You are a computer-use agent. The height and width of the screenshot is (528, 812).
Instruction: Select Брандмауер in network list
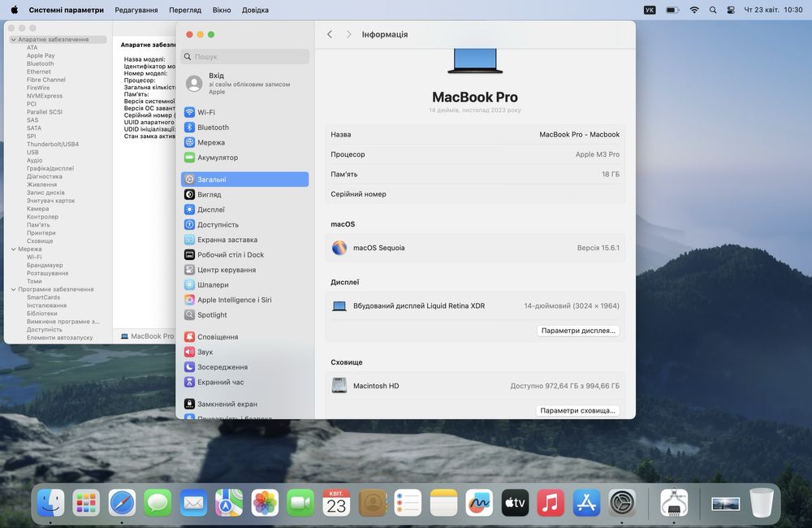point(45,266)
